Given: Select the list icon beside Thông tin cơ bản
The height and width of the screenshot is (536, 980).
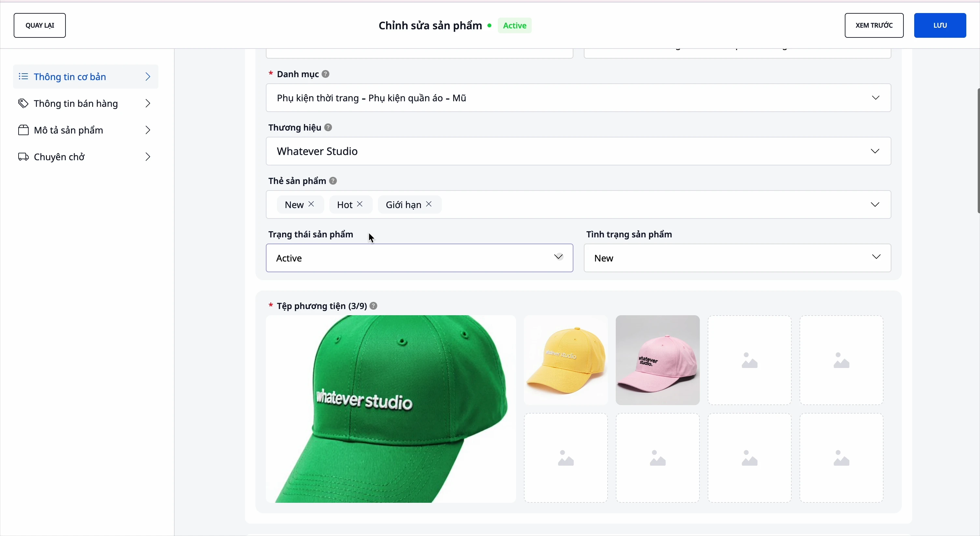Looking at the screenshot, I should [x=23, y=77].
